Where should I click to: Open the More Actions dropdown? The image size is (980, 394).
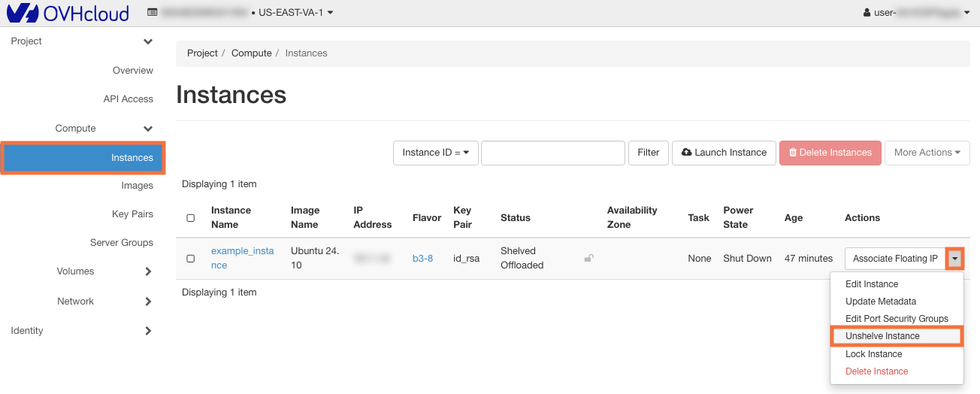coord(927,153)
